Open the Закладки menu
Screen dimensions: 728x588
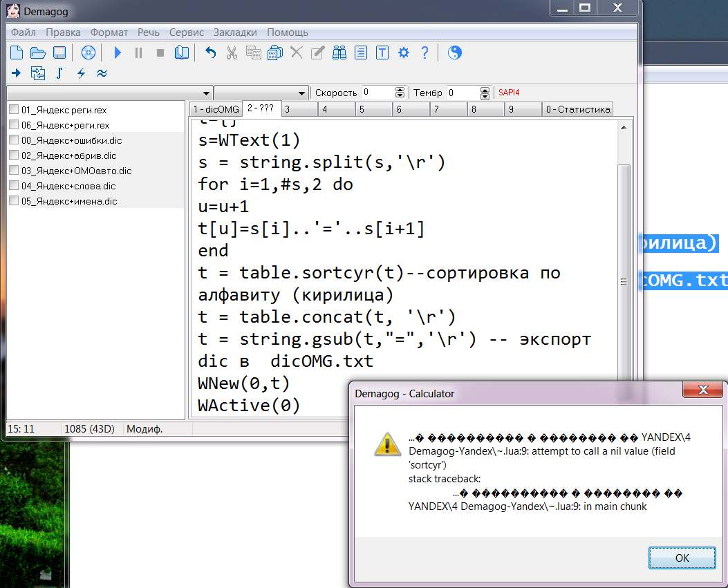point(235,32)
